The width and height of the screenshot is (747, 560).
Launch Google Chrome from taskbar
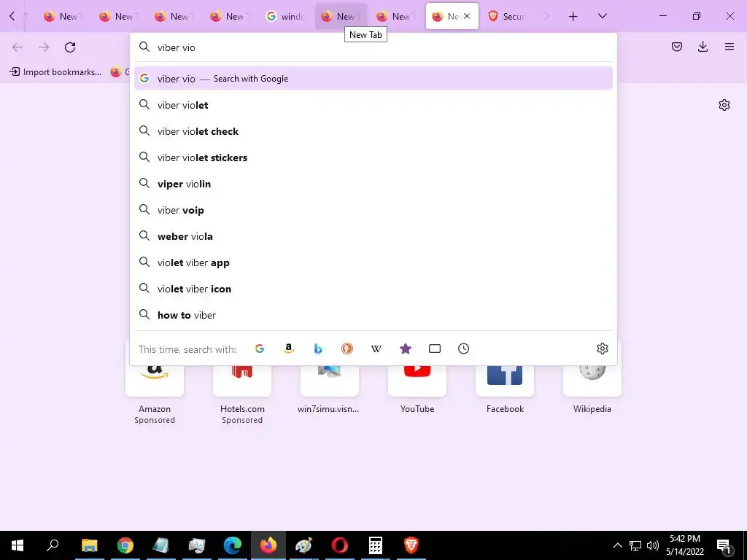125,545
